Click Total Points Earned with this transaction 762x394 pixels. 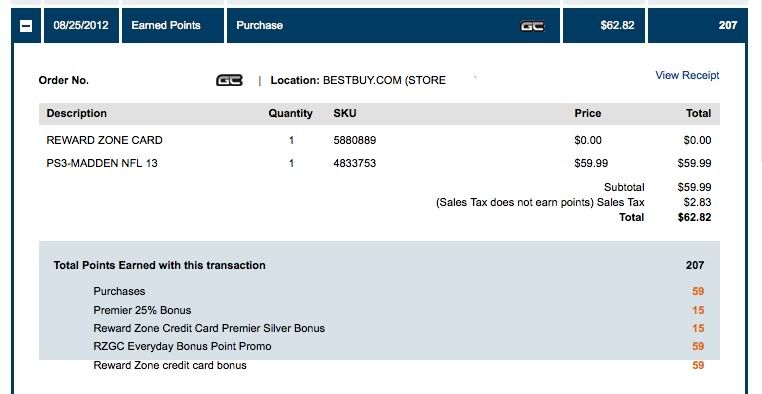[x=159, y=265]
